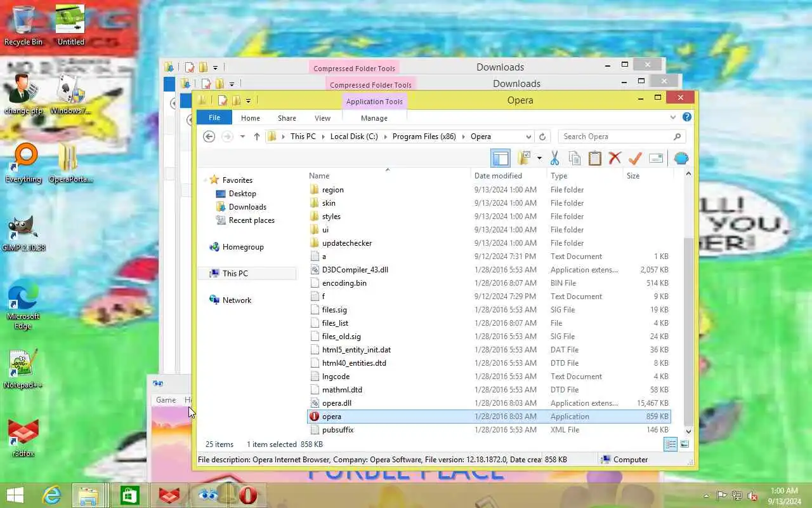Open the Customize Quick Access Toolbar arrow in the Opera window
This screenshot has height=508, width=812.
[x=248, y=100]
